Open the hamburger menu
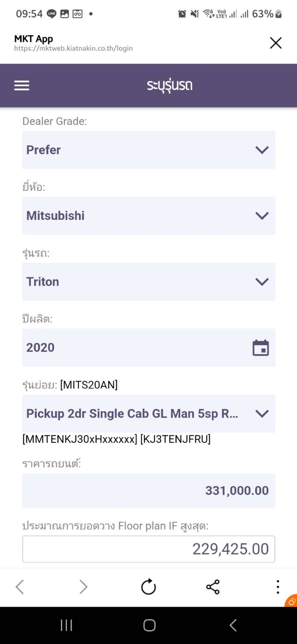 22,86
